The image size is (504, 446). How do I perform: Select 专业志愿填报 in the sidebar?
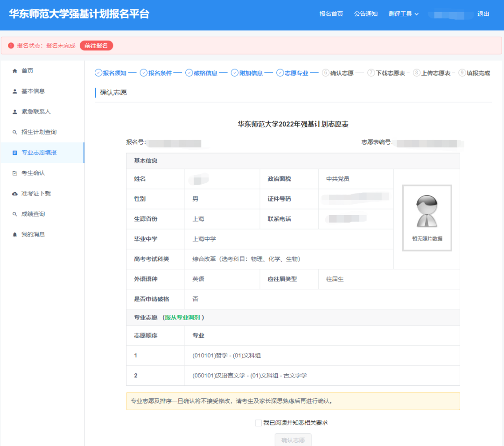[x=39, y=153]
